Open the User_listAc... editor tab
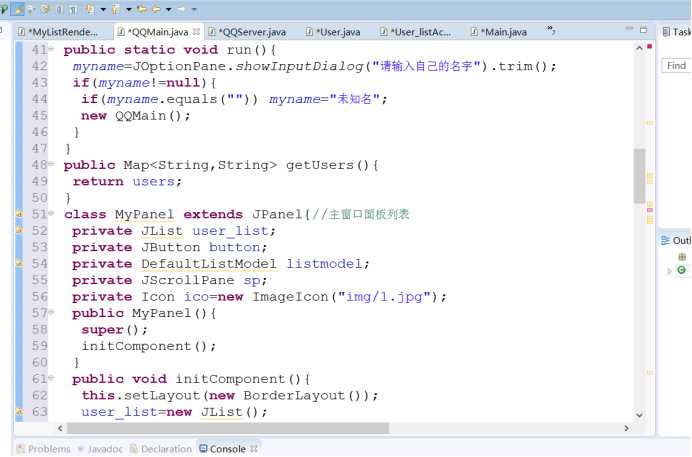This screenshot has width=692, height=457. pos(416,32)
